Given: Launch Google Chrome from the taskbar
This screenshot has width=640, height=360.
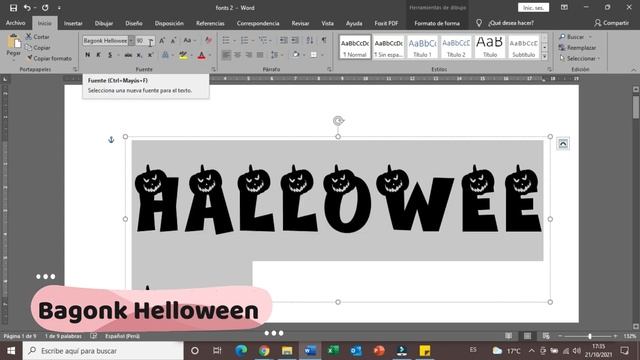Looking at the screenshot, I should point(264,351).
